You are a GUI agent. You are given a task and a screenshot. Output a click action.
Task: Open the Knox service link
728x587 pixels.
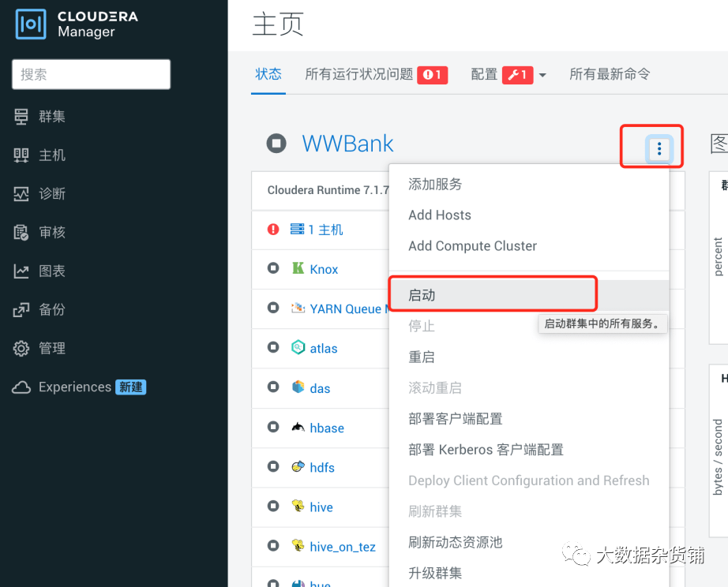(324, 269)
